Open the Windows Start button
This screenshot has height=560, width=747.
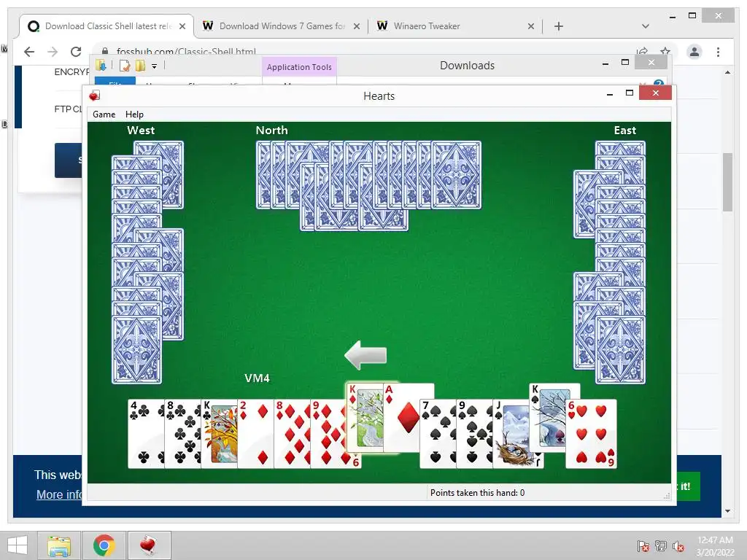18,545
